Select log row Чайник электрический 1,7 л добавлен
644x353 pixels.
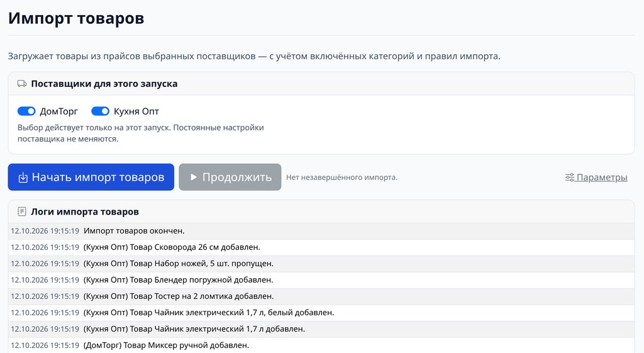(321, 330)
